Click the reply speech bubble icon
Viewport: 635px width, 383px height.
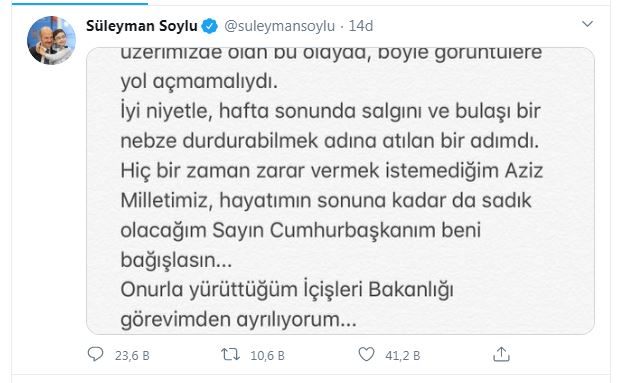96,354
